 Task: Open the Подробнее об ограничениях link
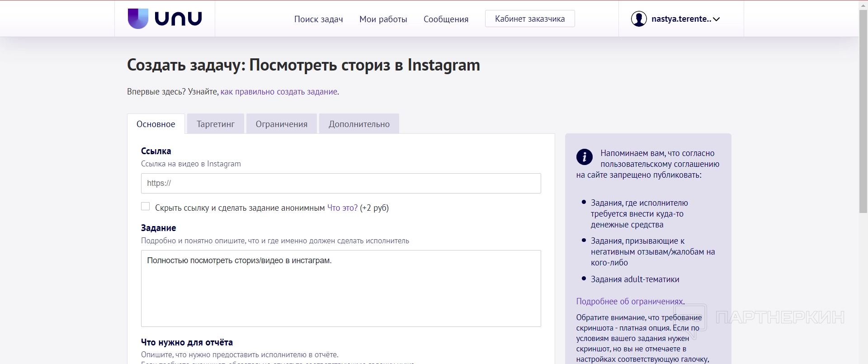[x=629, y=302]
